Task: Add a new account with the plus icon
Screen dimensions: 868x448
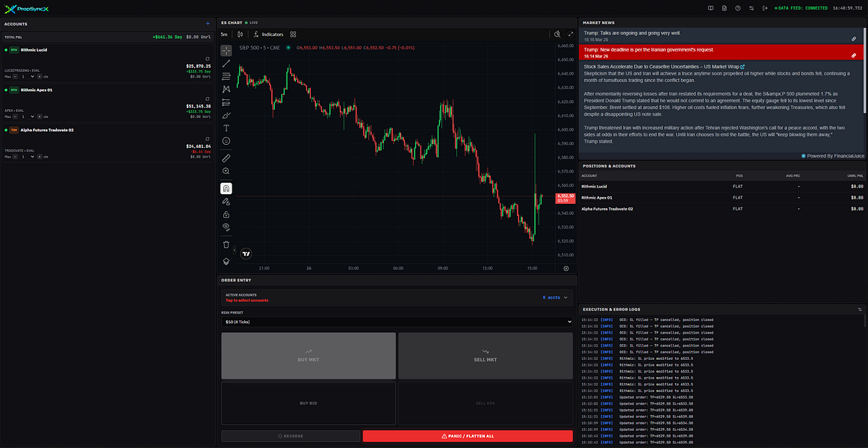Action: 208,24
